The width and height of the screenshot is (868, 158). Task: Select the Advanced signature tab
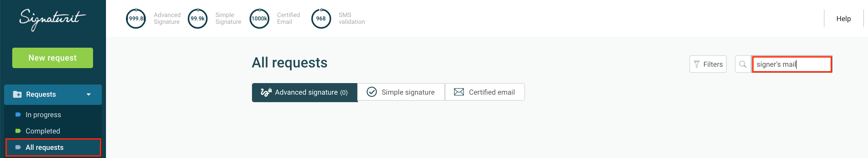305,92
